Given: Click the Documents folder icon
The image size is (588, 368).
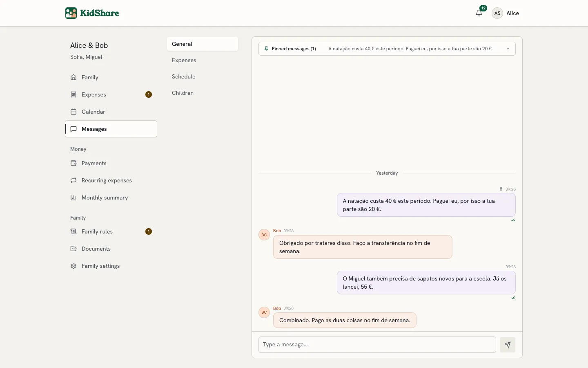Looking at the screenshot, I should tap(73, 249).
